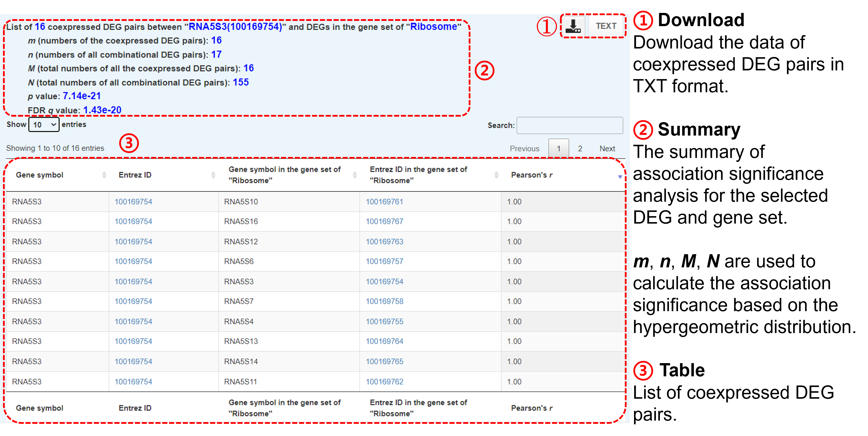Click 100169754 link in first table row
The image size is (868, 436).
coord(133,202)
